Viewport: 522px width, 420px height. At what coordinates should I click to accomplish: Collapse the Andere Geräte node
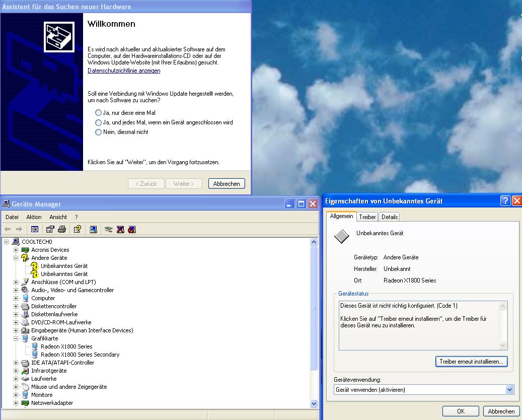click(16, 258)
